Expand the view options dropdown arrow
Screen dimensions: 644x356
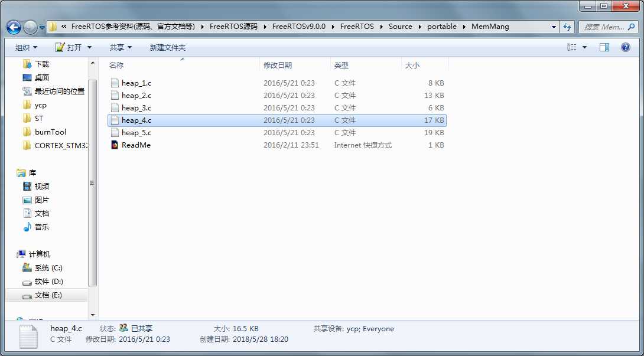(x=584, y=48)
